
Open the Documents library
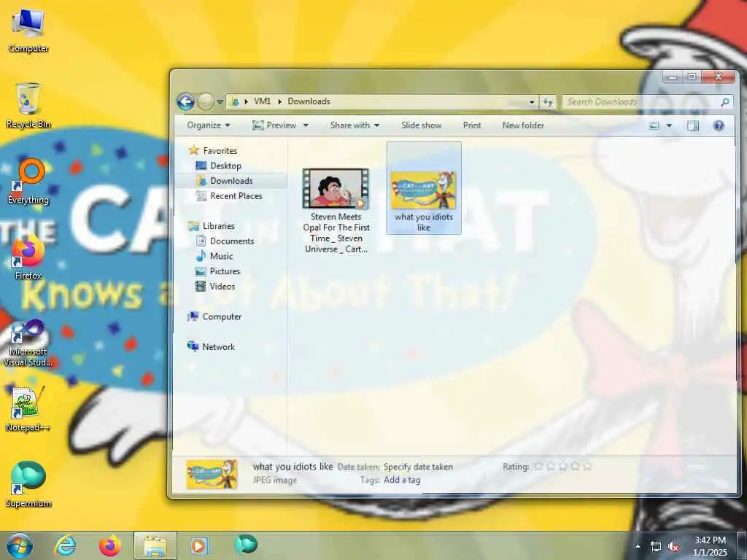pos(225,241)
